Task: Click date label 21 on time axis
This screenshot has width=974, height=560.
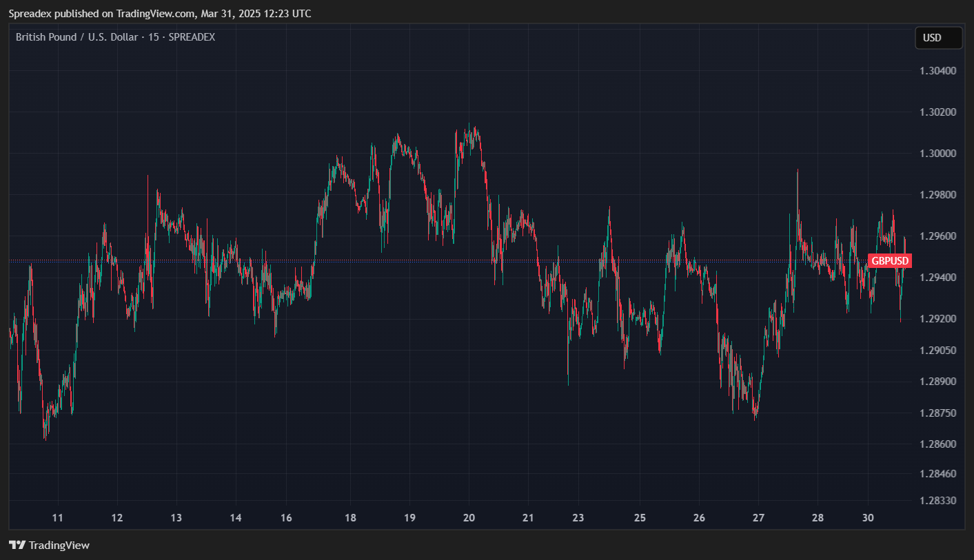Action: (529, 518)
